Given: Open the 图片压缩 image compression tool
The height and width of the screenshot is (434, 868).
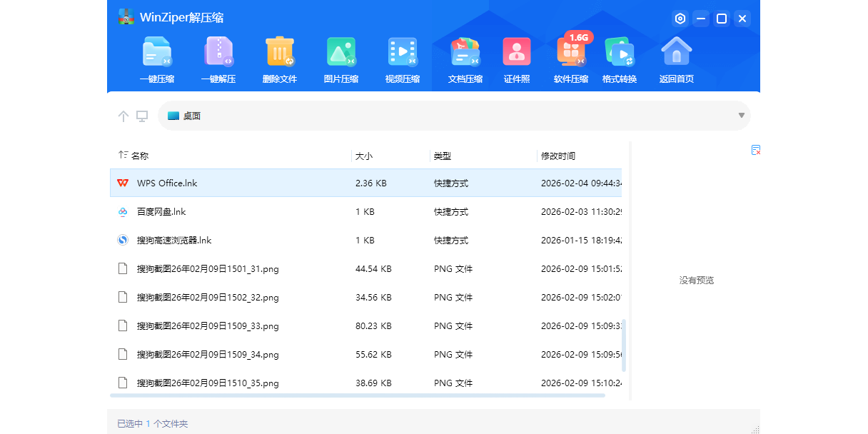Looking at the screenshot, I should tap(341, 60).
